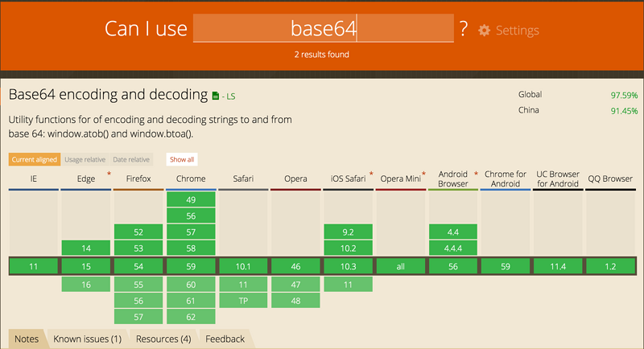Click the asterisk note next to Edge
The height and width of the screenshot is (349, 644).
[x=109, y=174]
